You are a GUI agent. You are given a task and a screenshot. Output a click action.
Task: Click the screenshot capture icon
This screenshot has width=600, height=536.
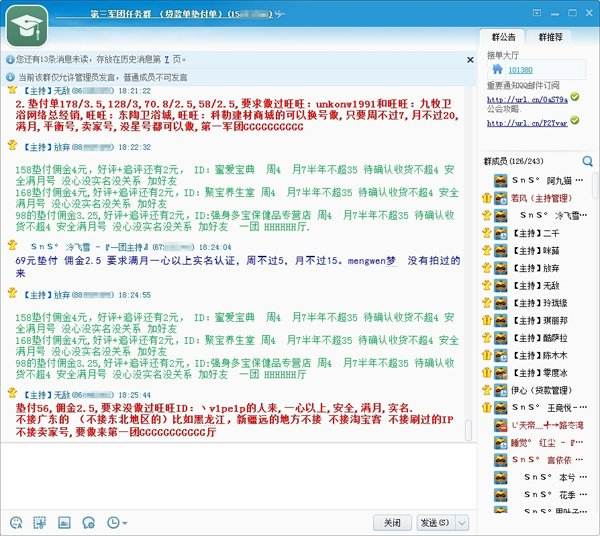[x=40, y=523]
